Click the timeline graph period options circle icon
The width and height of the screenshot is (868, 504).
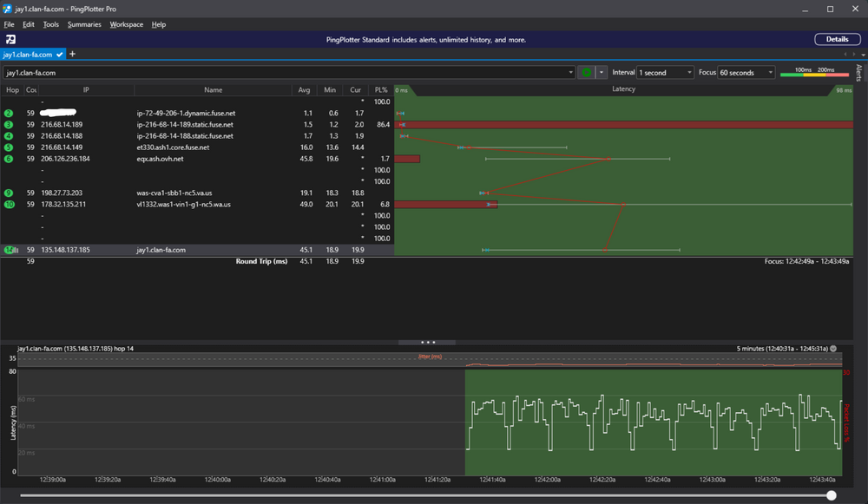pos(833,349)
